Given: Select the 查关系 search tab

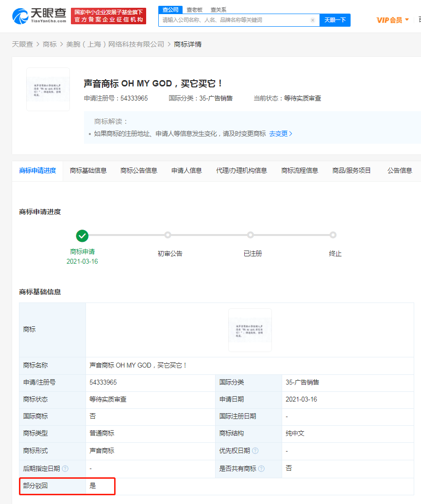Looking at the screenshot, I should [x=219, y=9].
